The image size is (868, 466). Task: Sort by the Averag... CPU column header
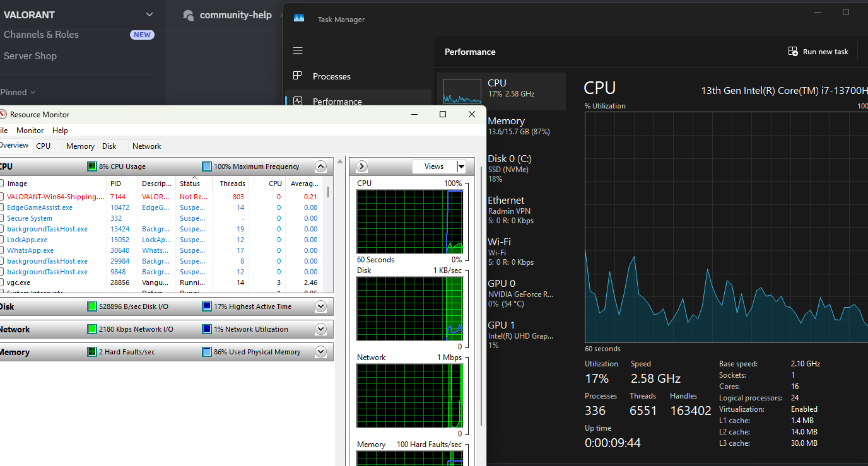click(304, 183)
